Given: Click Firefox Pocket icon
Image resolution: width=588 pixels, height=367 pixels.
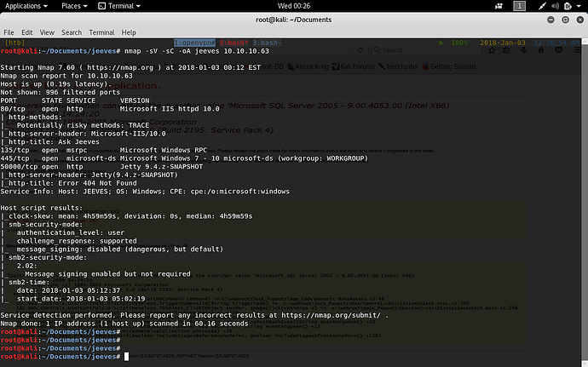Looking at the screenshot, I should [558, 50].
